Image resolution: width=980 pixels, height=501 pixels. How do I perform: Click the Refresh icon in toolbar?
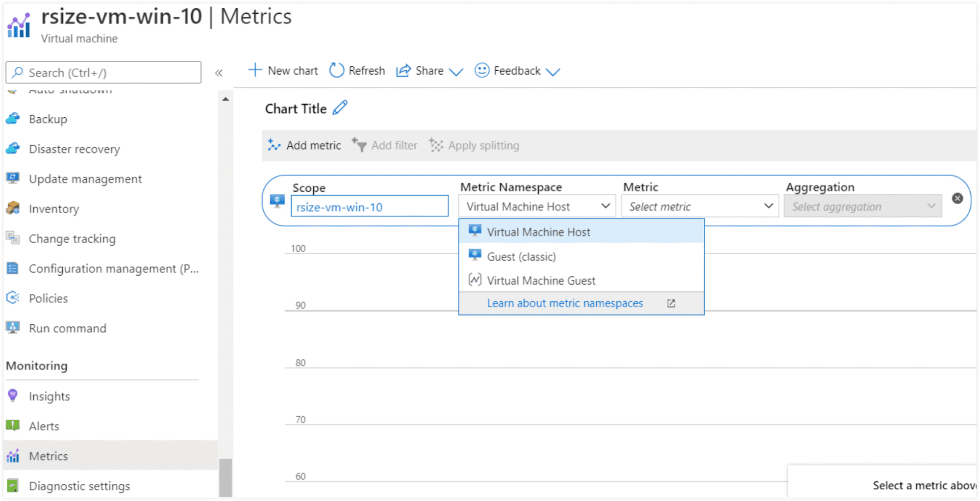[x=336, y=71]
